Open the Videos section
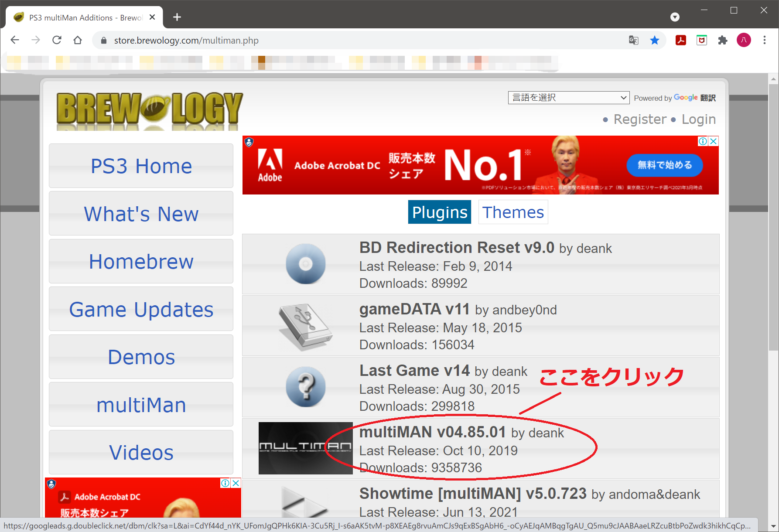This screenshot has height=532, width=779. tap(141, 452)
